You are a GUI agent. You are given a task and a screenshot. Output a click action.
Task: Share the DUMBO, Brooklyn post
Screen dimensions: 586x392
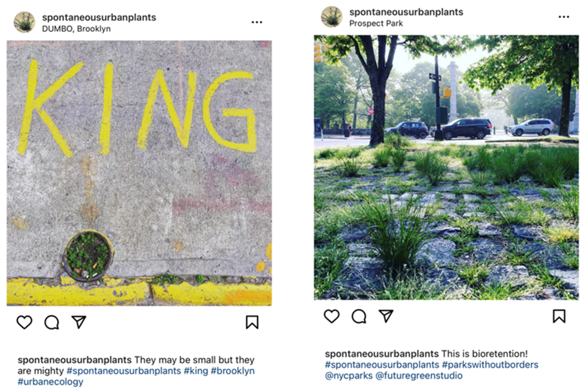tap(79, 322)
